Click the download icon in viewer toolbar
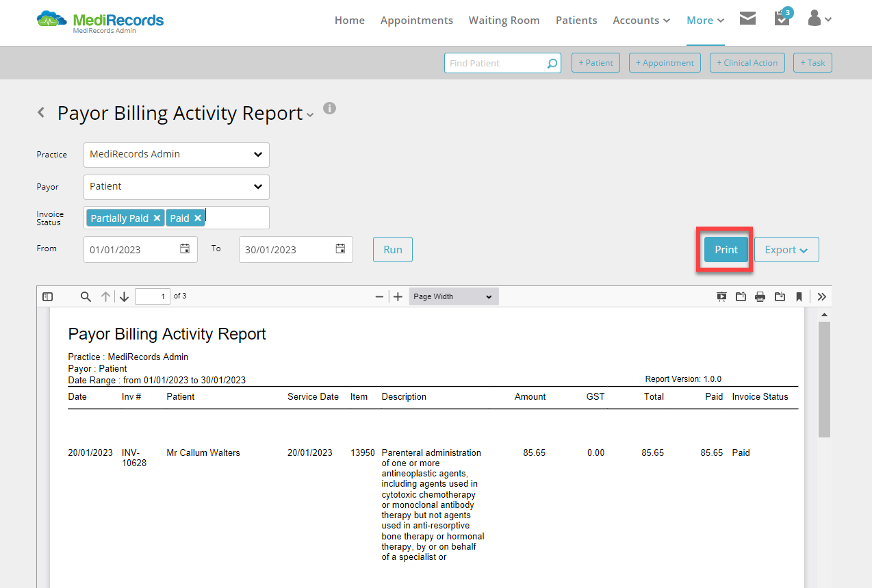The width and height of the screenshot is (872, 588). click(780, 296)
